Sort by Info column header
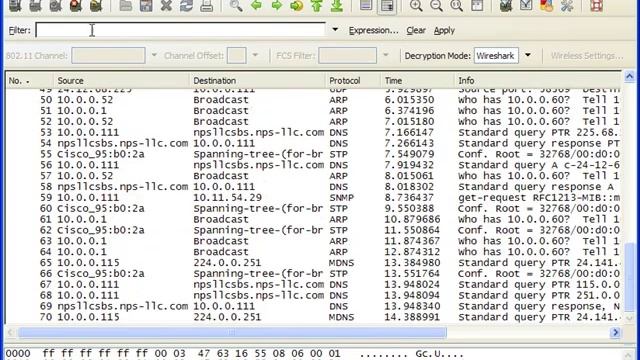Image resolution: width=640 pixels, height=360 pixels. [x=538, y=81]
